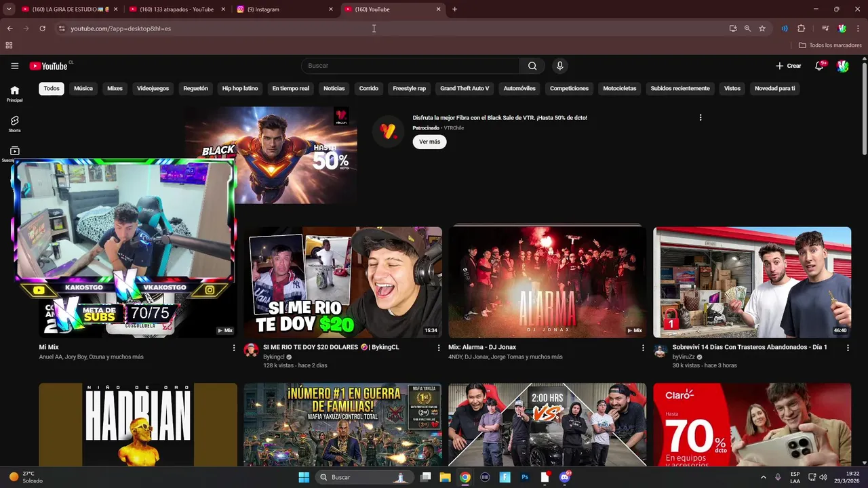Click the page vertical scrollbar
Screen dimensions: 868x488
(x=864, y=108)
